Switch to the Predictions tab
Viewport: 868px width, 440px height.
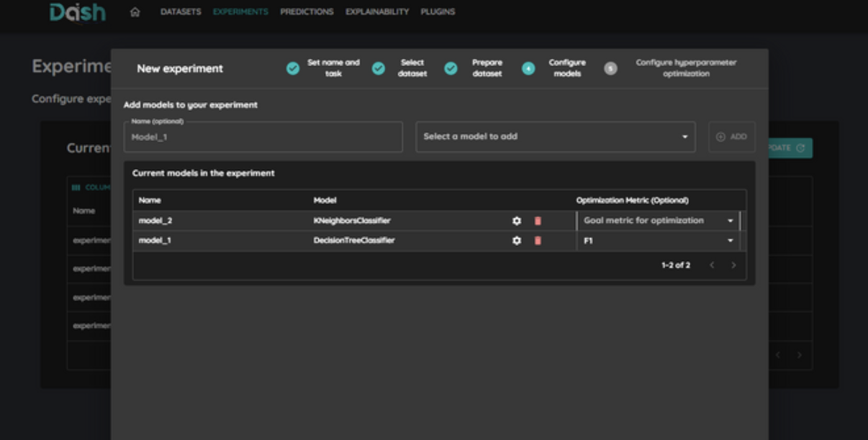click(x=307, y=12)
